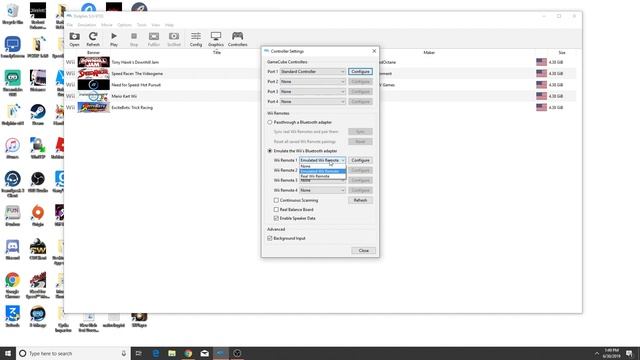Screen dimensions: 640x360
Task: Open the Emulation menu in Dolphin
Action: tap(87, 25)
